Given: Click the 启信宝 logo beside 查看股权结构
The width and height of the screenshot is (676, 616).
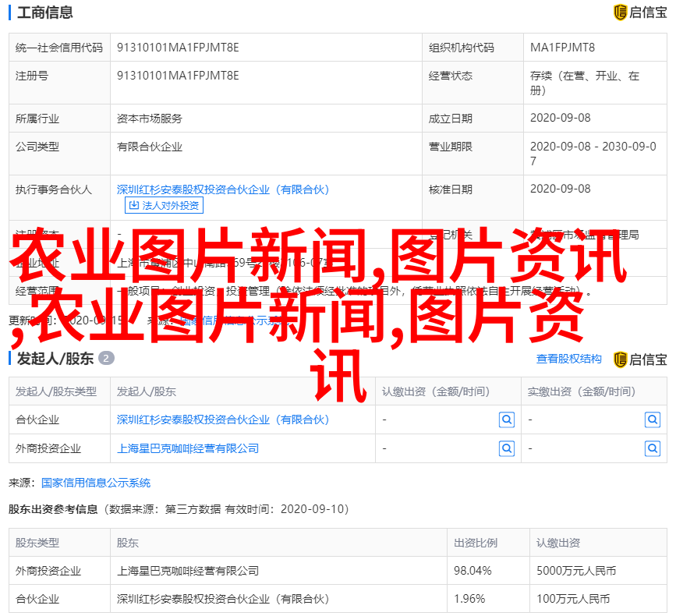Looking at the screenshot, I should (x=640, y=359).
